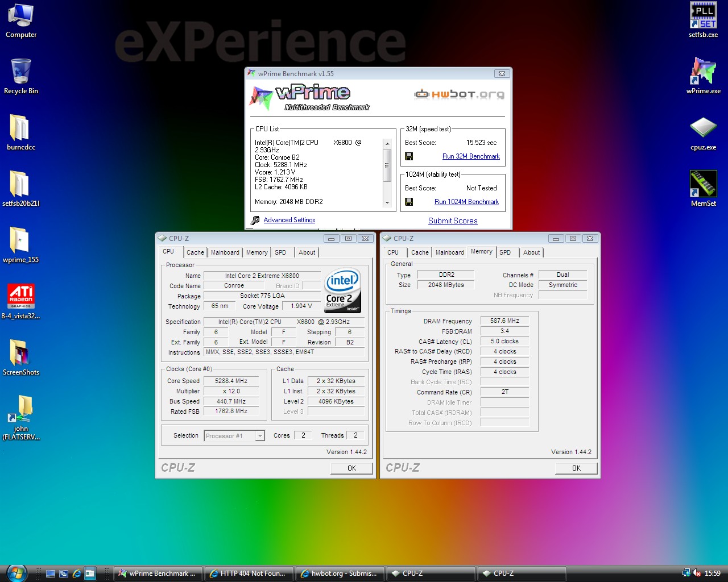The image size is (728, 582).
Task: Switch to Memory tab in left CPU-Z
Action: pyautogui.click(x=257, y=252)
